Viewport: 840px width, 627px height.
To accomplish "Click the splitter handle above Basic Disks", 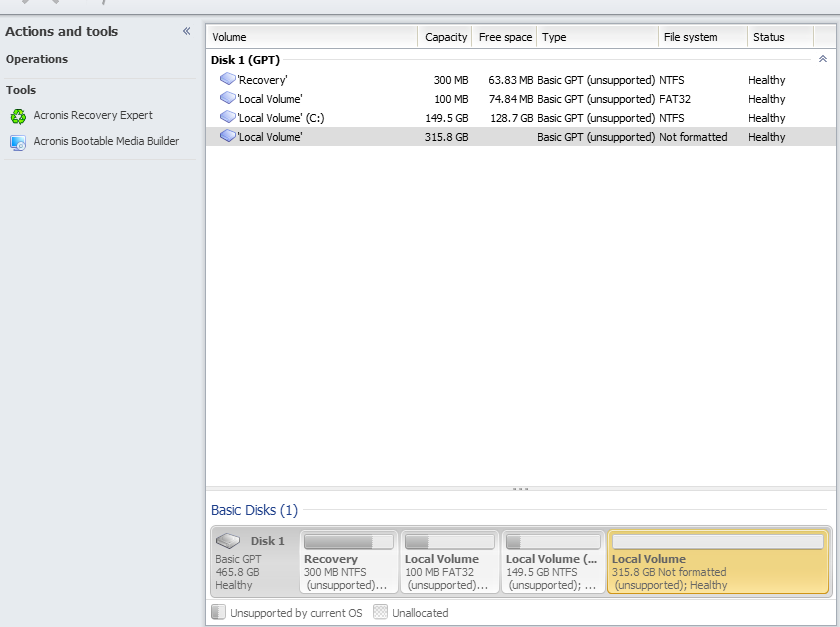I will tap(520, 489).
